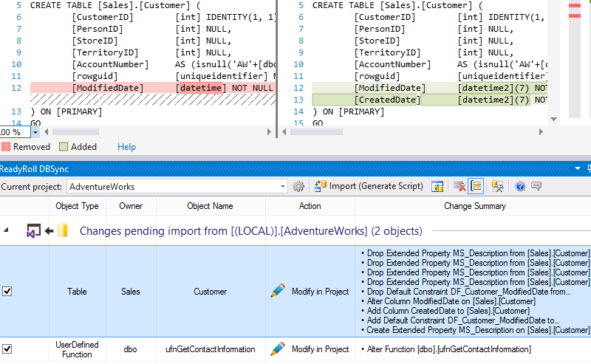Click the pencil icon in Customer row
The image size is (591, 364).
(278, 292)
